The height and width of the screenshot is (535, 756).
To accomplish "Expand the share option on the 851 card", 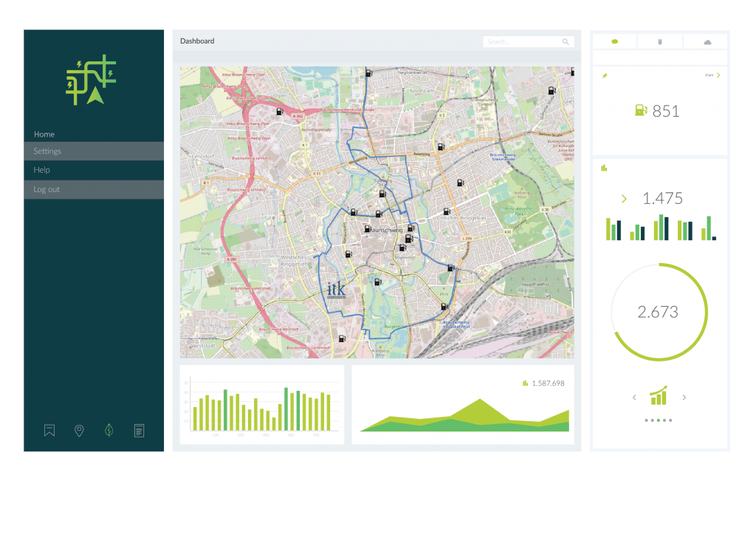I will click(712, 75).
